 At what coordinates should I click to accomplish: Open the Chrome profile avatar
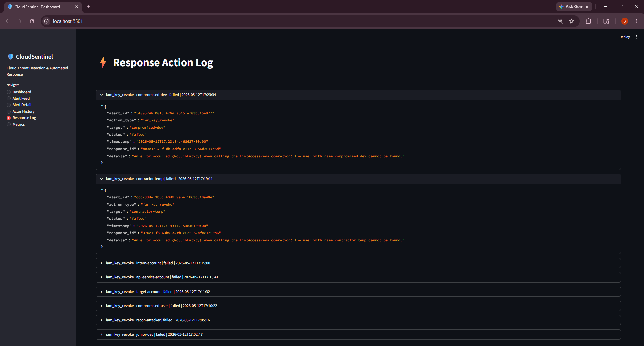625,21
